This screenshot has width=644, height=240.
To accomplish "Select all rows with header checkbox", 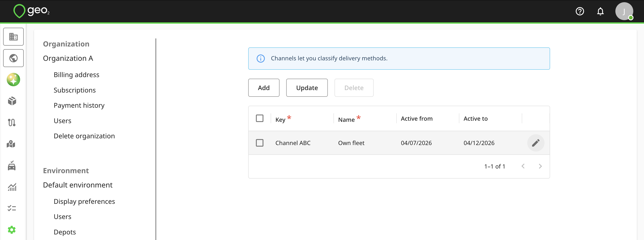I will coord(259,118).
